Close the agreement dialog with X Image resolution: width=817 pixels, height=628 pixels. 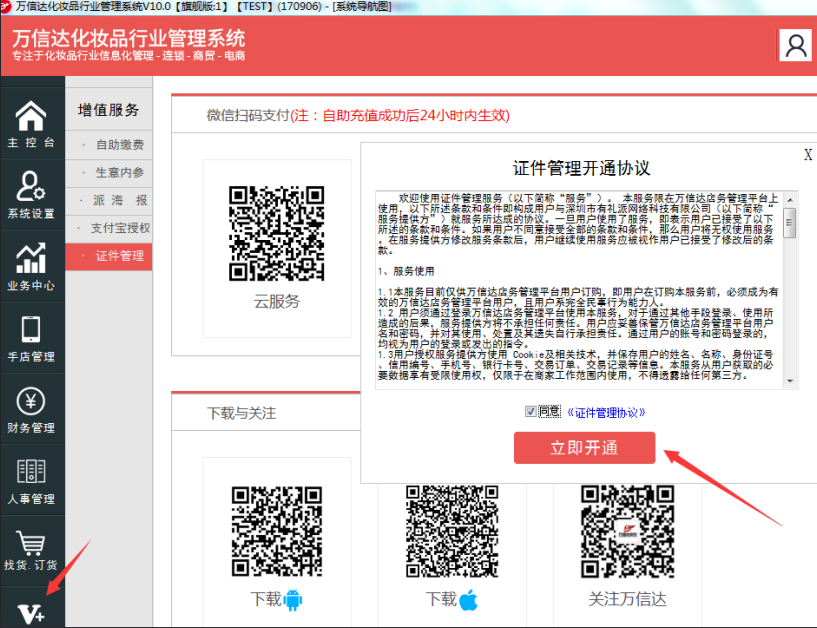click(808, 155)
